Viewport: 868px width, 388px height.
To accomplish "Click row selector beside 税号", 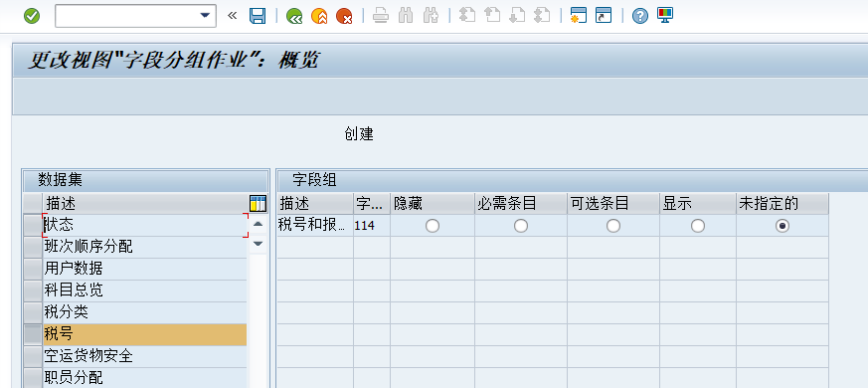I will click(x=33, y=334).
